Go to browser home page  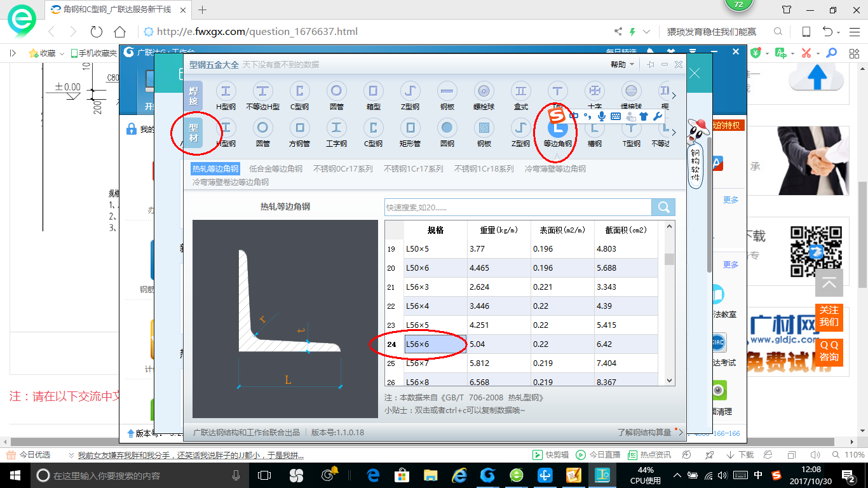119,32
